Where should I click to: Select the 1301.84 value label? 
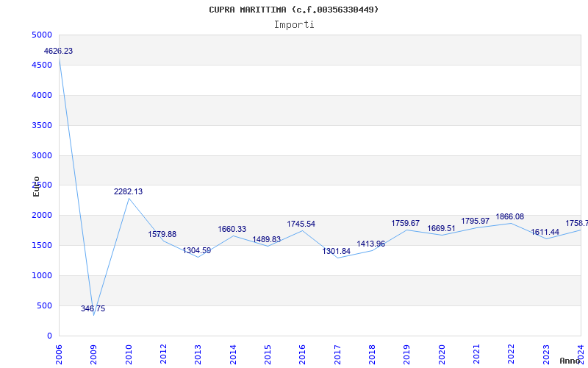pos(337,252)
